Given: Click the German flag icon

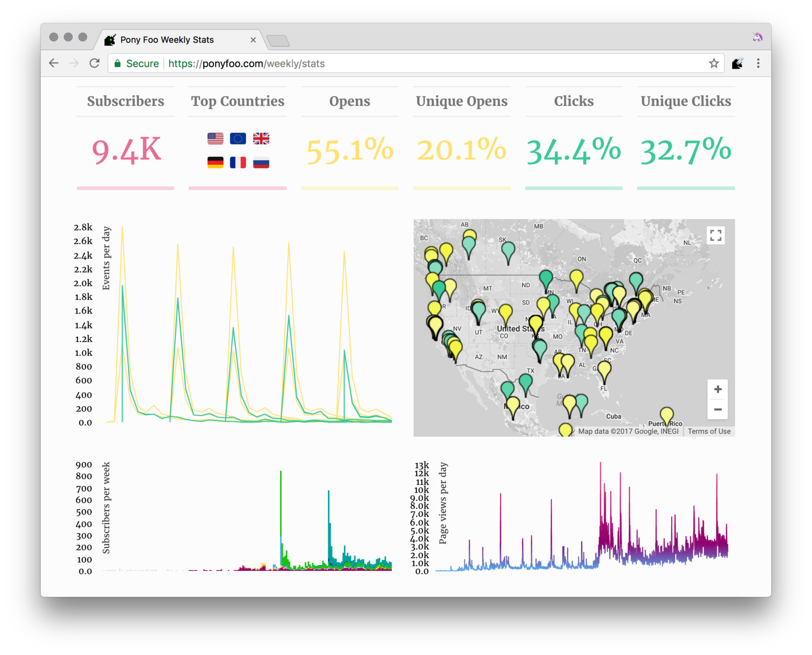Looking at the screenshot, I should tap(215, 162).
